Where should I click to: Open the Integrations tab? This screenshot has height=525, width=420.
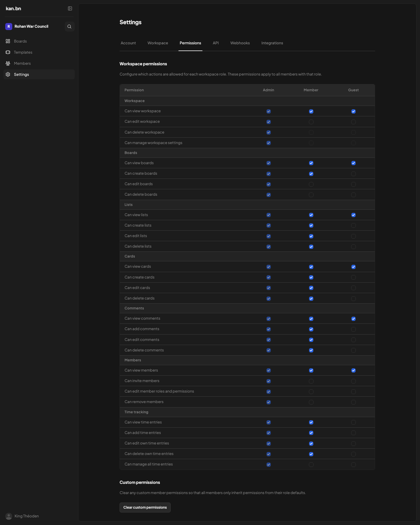click(x=272, y=43)
